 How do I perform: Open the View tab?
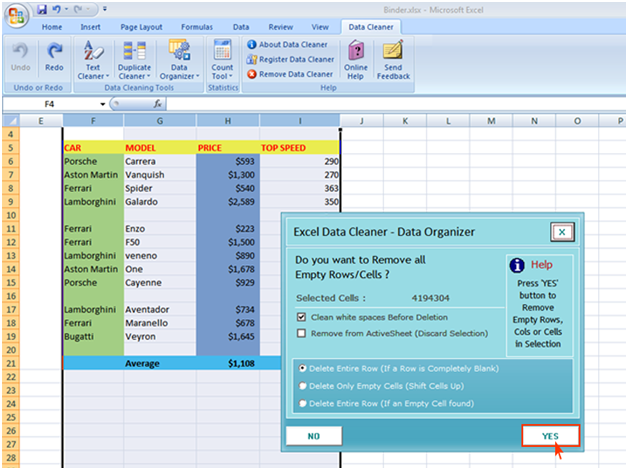320,27
